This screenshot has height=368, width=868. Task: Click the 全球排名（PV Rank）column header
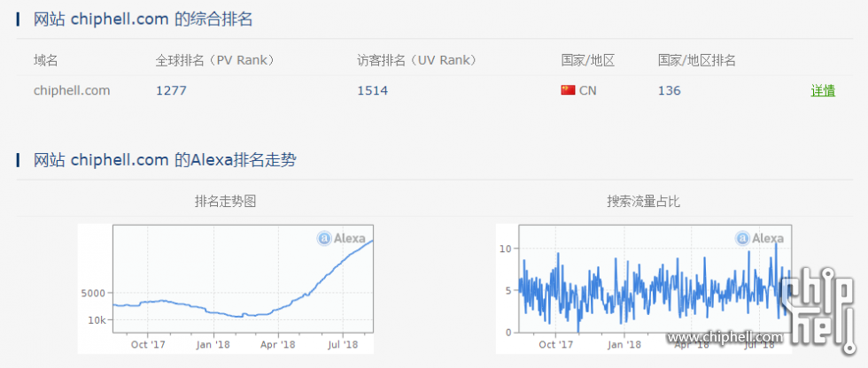215,60
